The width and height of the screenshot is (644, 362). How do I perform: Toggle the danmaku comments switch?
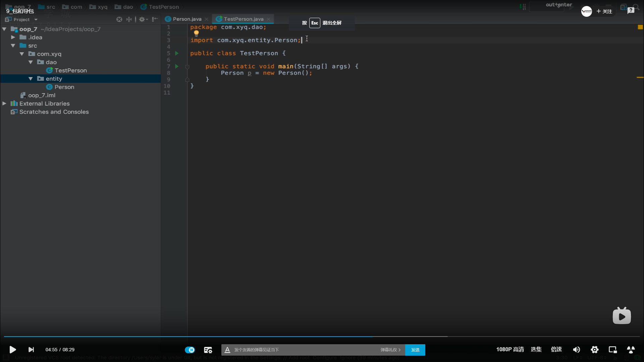click(190, 350)
